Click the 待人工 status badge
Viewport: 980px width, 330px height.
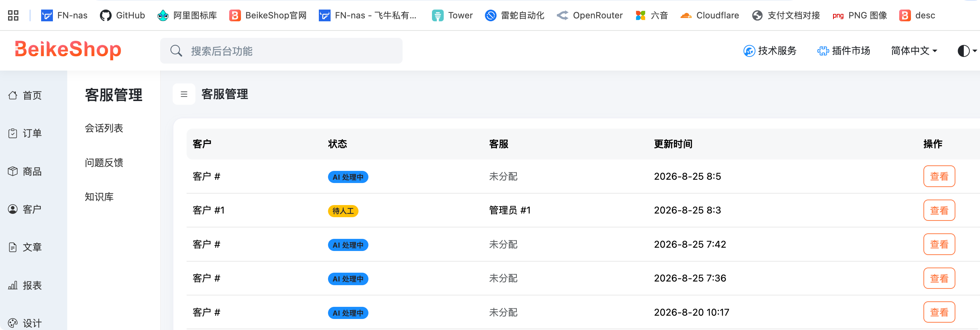[x=343, y=211]
